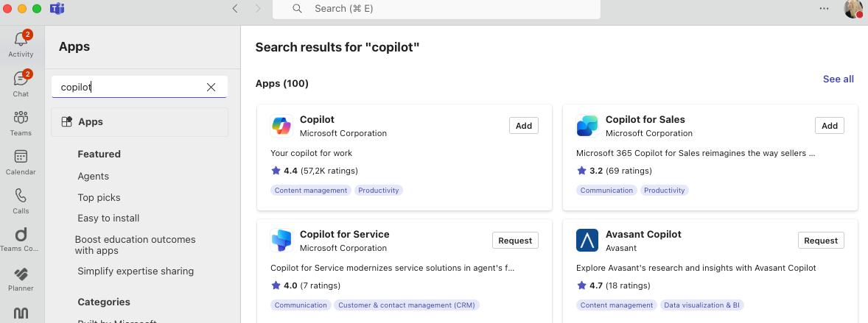The height and width of the screenshot is (323, 868).
Task: Click the star rating of Copilot
Action: [x=276, y=171]
